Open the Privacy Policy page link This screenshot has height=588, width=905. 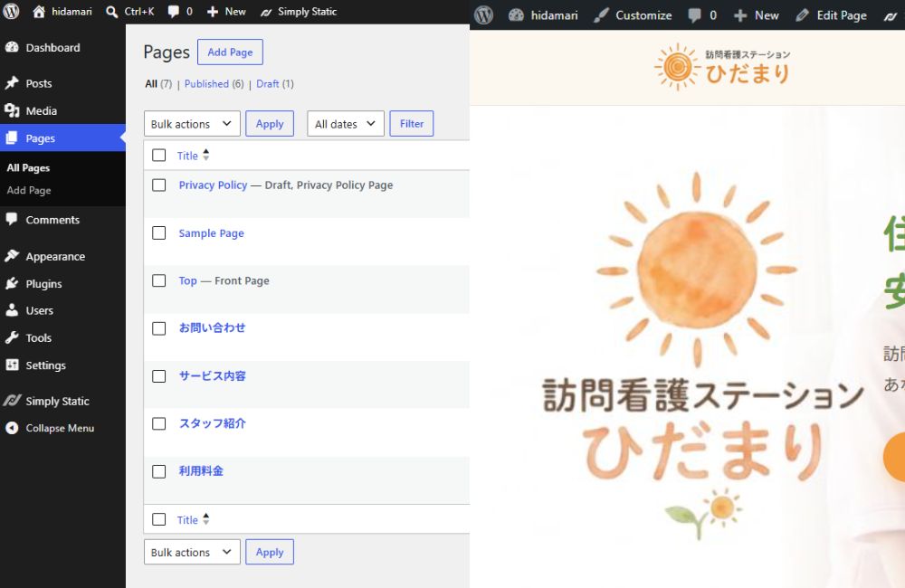click(x=213, y=185)
